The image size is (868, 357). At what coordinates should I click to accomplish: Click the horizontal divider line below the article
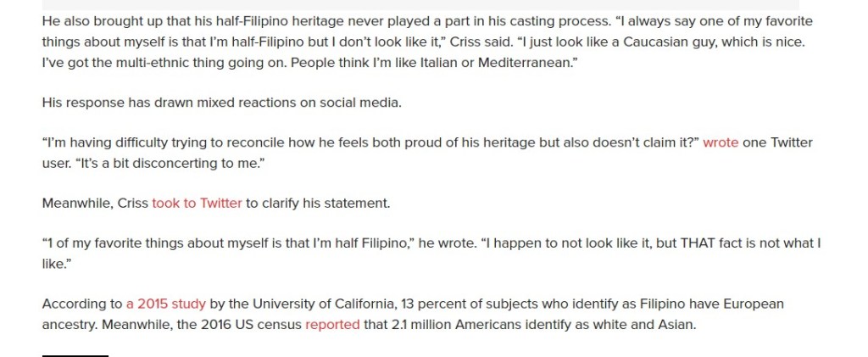75,356
